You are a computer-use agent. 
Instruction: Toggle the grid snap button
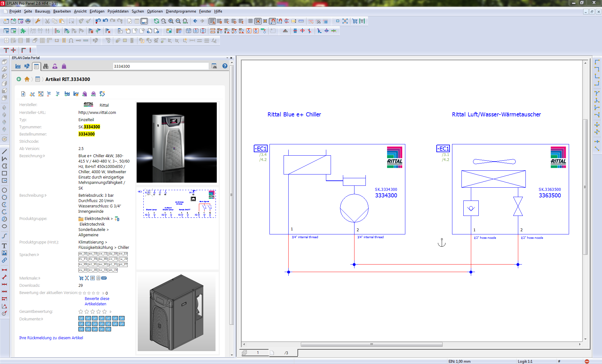[258, 21]
